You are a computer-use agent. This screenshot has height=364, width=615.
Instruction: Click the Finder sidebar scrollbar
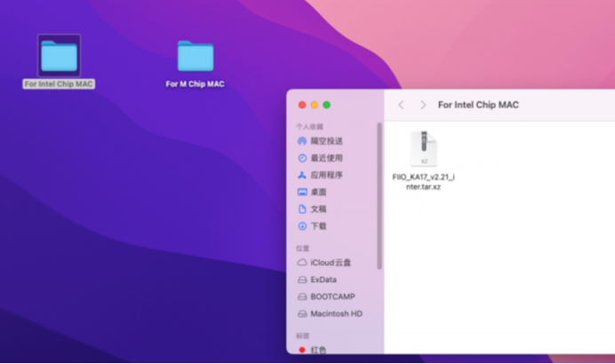[x=379, y=195]
